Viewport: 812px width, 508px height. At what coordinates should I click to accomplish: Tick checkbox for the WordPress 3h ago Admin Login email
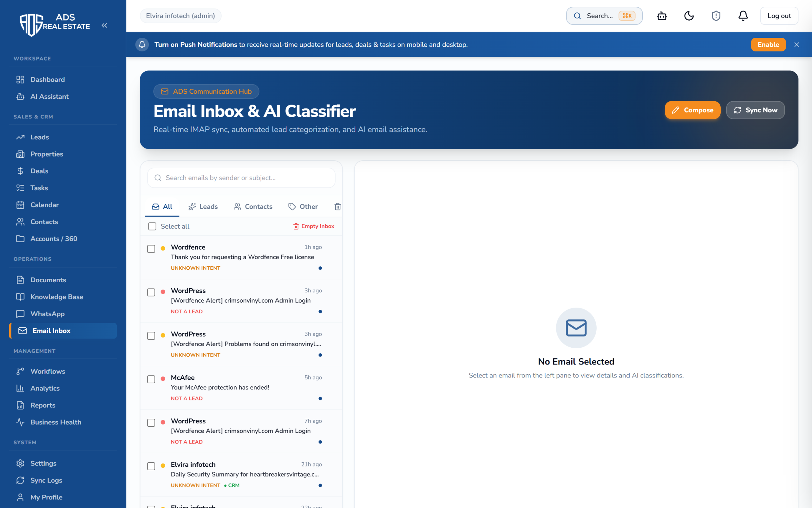(x=151, y=292)
